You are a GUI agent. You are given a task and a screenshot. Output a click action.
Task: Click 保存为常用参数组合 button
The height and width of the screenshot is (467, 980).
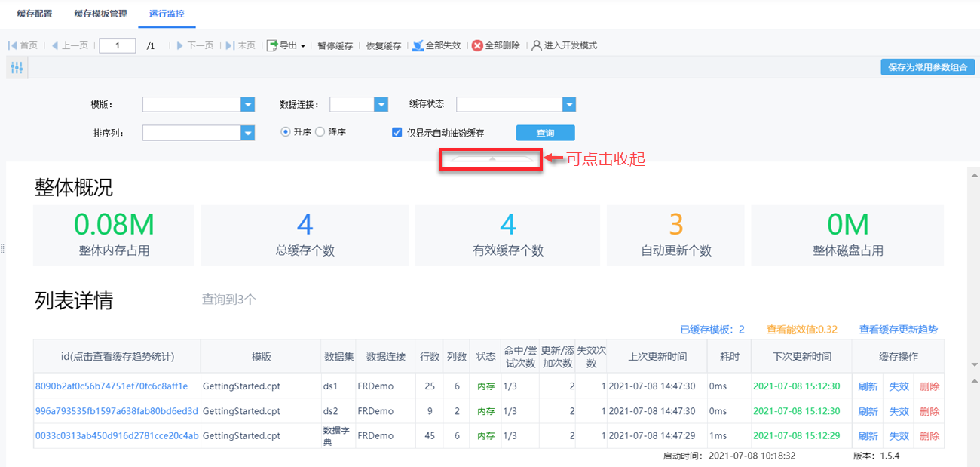pyautogui.click(x=927, y=67)
